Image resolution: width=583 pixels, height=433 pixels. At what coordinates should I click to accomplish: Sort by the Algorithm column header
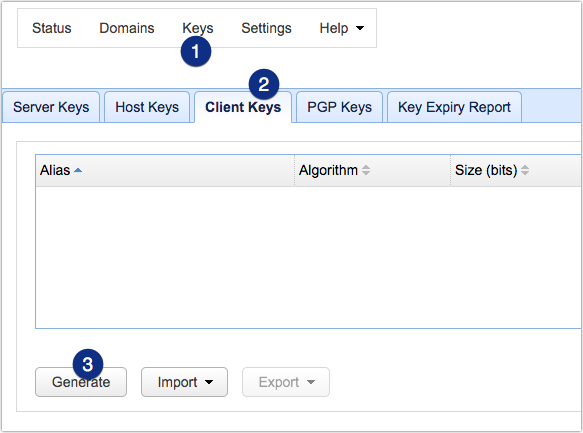point(372,170)
